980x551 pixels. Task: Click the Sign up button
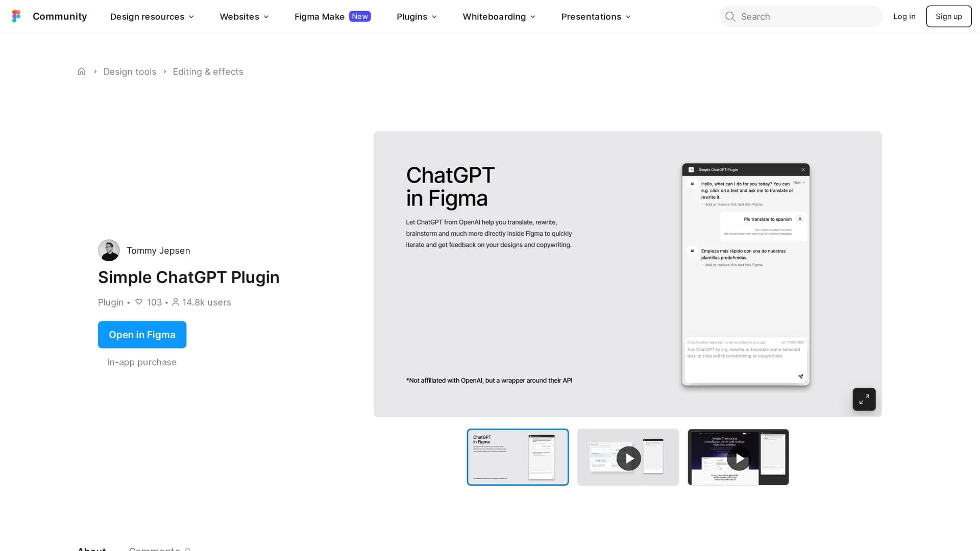click(948, 16)
